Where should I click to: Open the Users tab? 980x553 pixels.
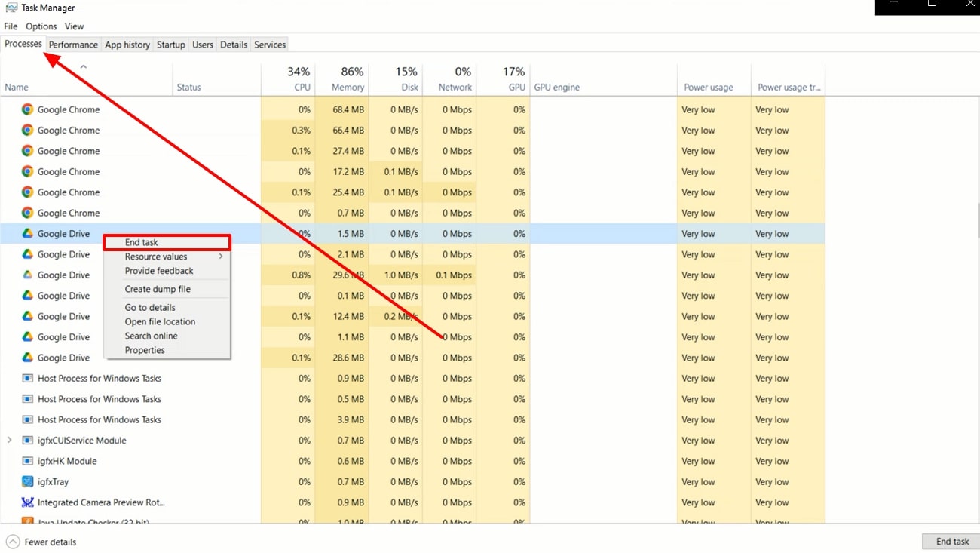coord(203,45)
